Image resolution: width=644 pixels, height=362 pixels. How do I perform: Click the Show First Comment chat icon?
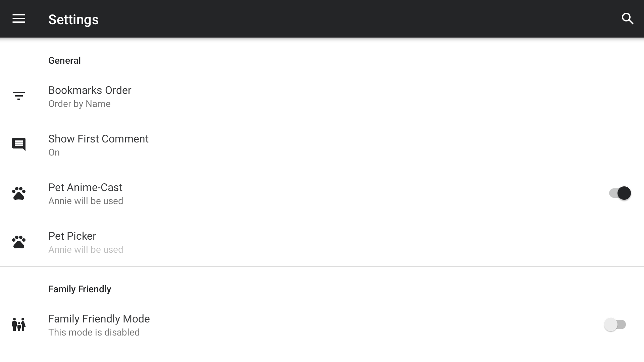coord(19,144)
